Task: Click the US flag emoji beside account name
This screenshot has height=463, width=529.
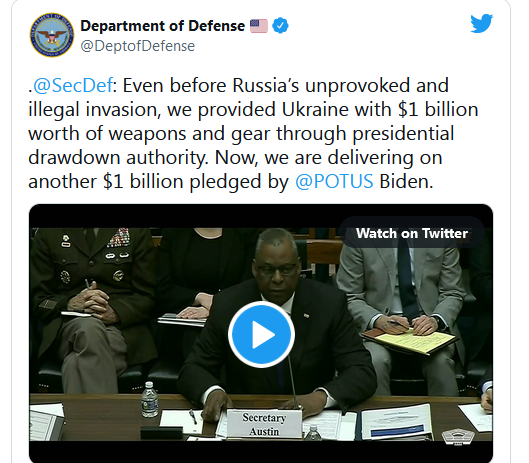Action: [x=259, y=26]
